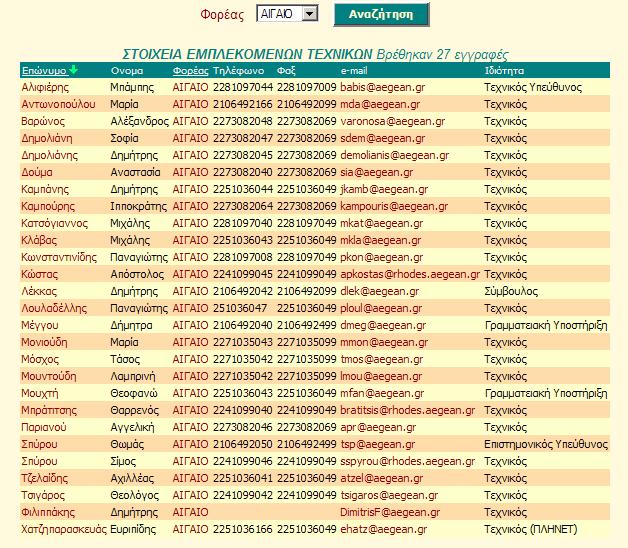628x548 pixels.
Task: Click the email mda@aegean.gr
Action: 380,104
